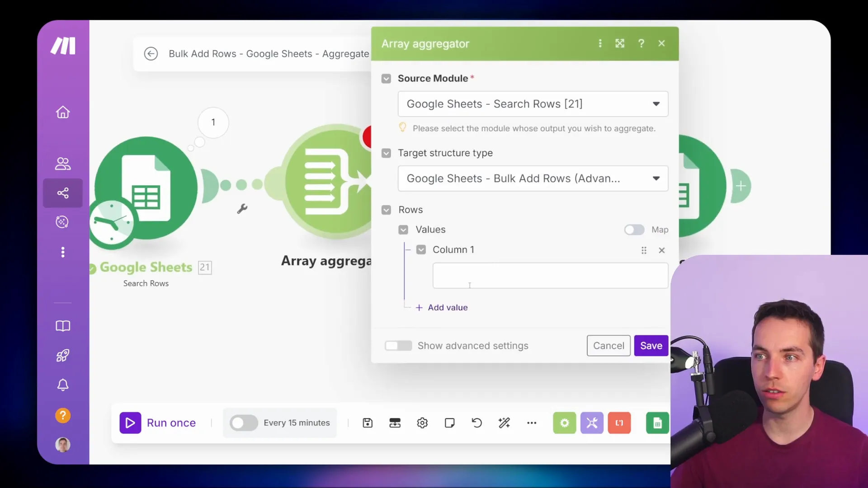Click the Run once label
Screen dimensions: 868x488
(171, 423)
